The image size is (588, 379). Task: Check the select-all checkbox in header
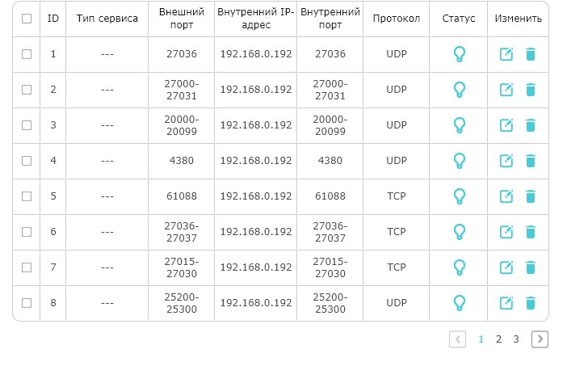point(27,19)
